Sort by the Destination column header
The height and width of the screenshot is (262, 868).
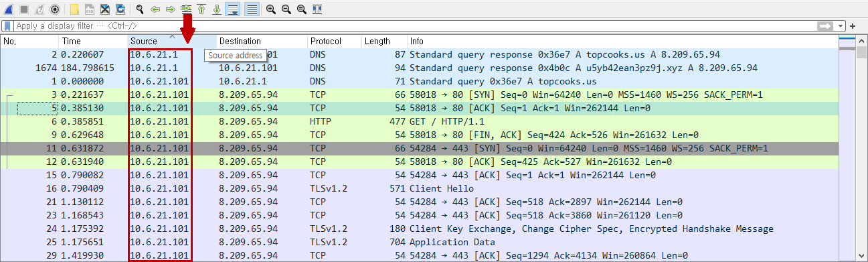coord(262,42)
